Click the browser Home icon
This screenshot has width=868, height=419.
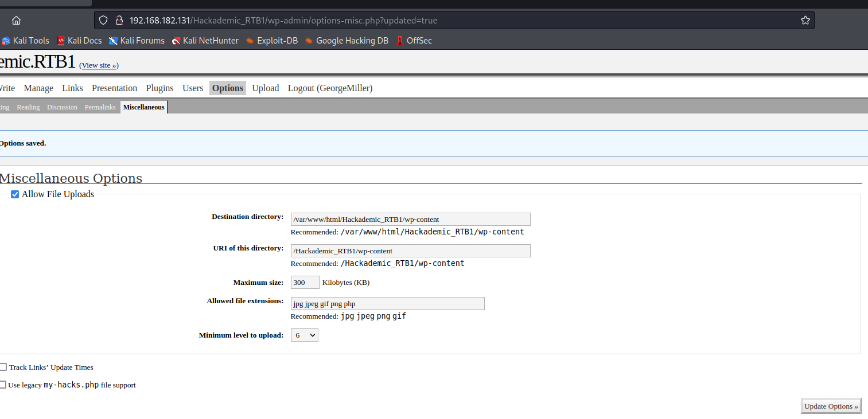[x=16, y=21]
